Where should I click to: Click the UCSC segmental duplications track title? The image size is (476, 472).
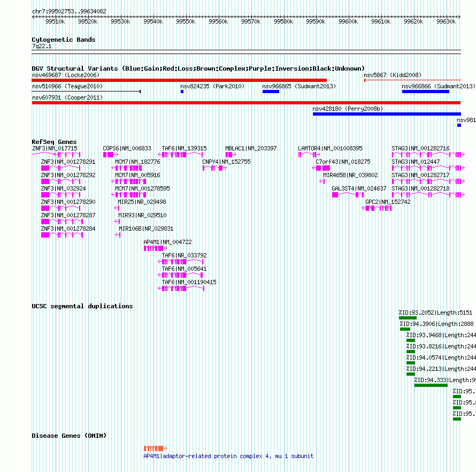point(82,306)
